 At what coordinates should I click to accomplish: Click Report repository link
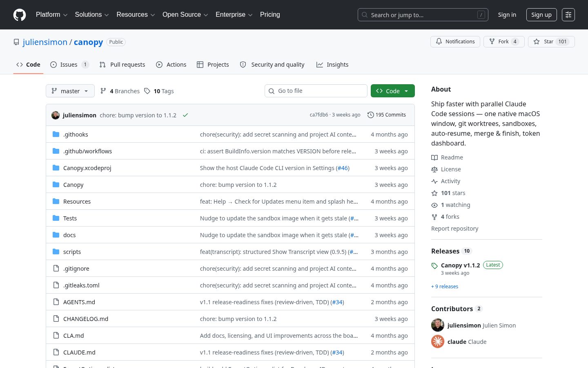pos(454,229)
